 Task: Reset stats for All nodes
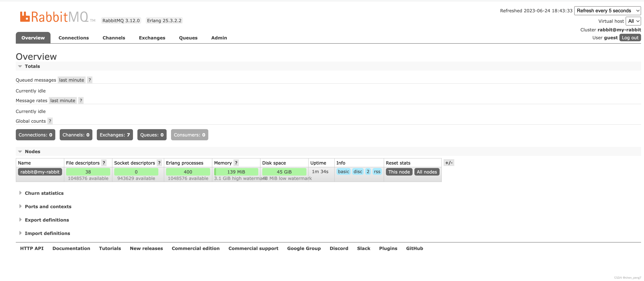427,172
